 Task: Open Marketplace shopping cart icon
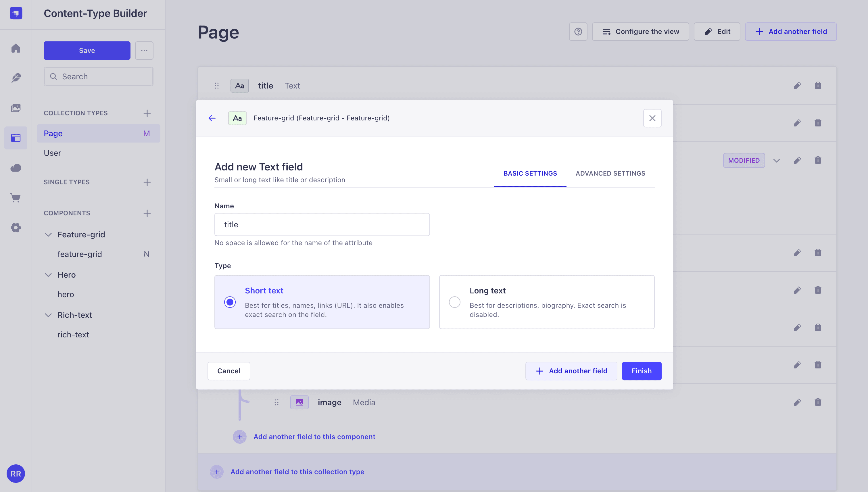pos(16,198)
